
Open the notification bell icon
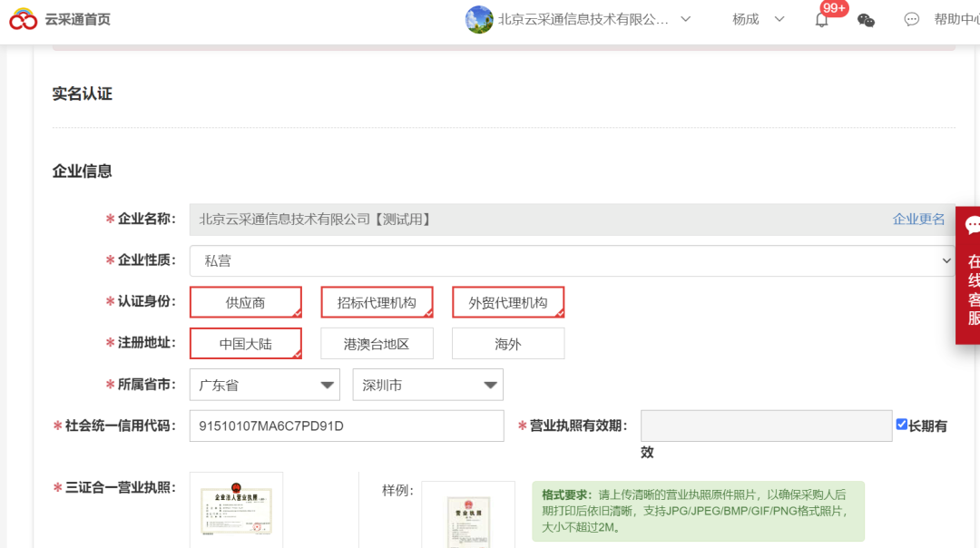click(x=821, y=20)
